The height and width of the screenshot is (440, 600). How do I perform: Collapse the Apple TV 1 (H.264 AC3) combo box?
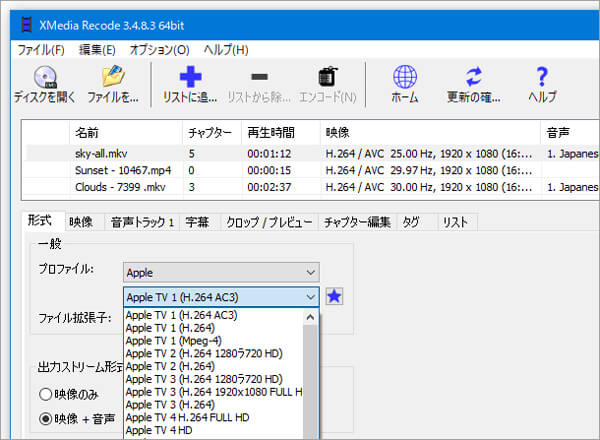pyautogui.click(x=221, y=297)
